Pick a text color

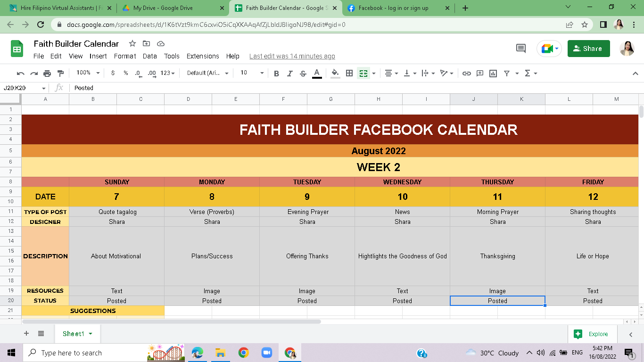[317, 73]
